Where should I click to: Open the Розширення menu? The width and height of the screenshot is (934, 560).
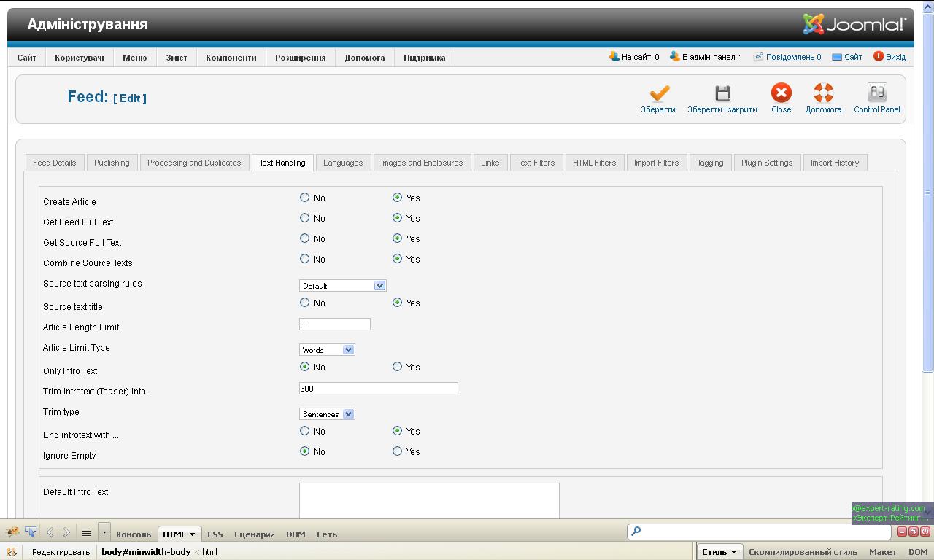click(300, 58)
